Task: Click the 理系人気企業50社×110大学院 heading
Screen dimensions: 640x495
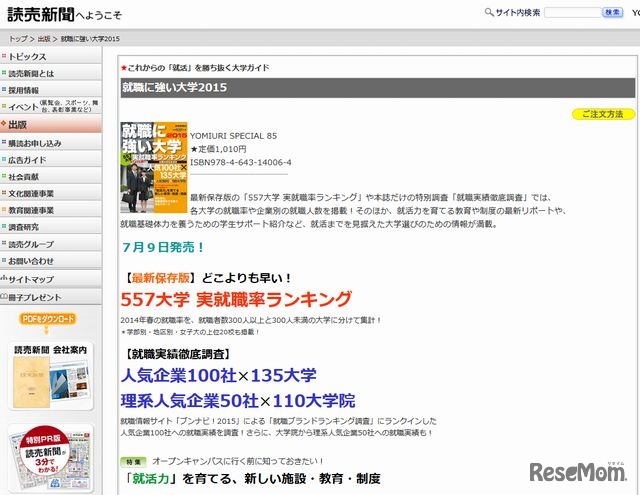Action: (238, 401)
